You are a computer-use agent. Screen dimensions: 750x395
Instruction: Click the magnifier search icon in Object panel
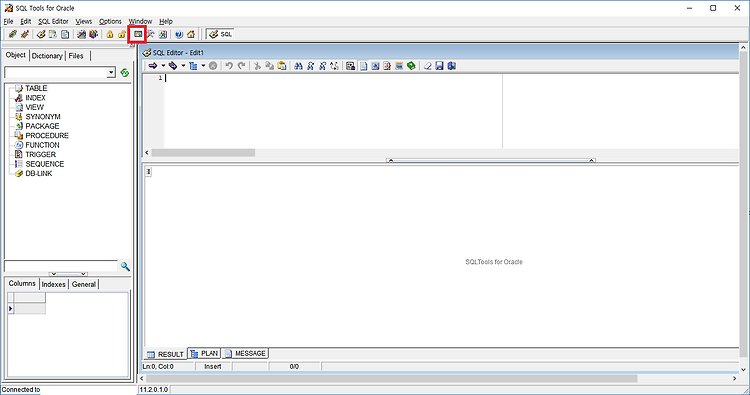(125, 266)
